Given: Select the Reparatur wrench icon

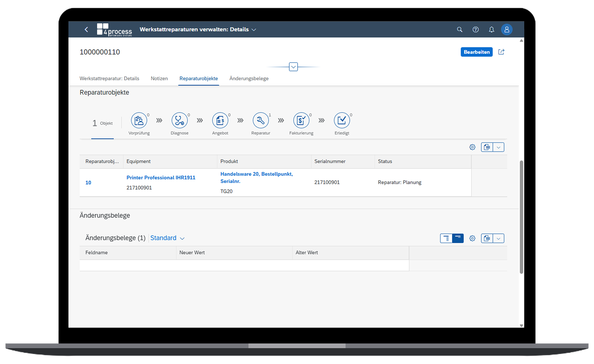Looking at the screenshot, I should pos(260,120).
